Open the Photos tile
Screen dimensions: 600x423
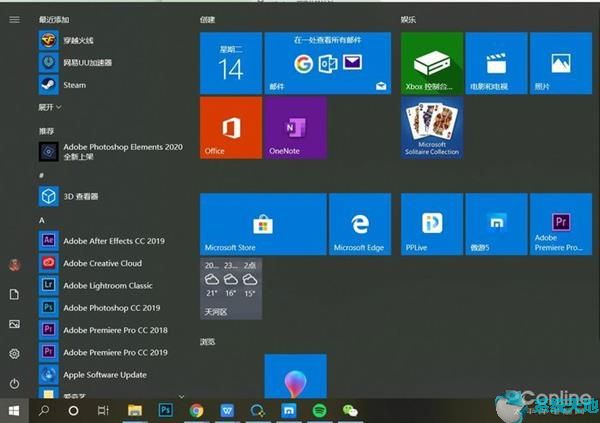[x=561, y=63]
